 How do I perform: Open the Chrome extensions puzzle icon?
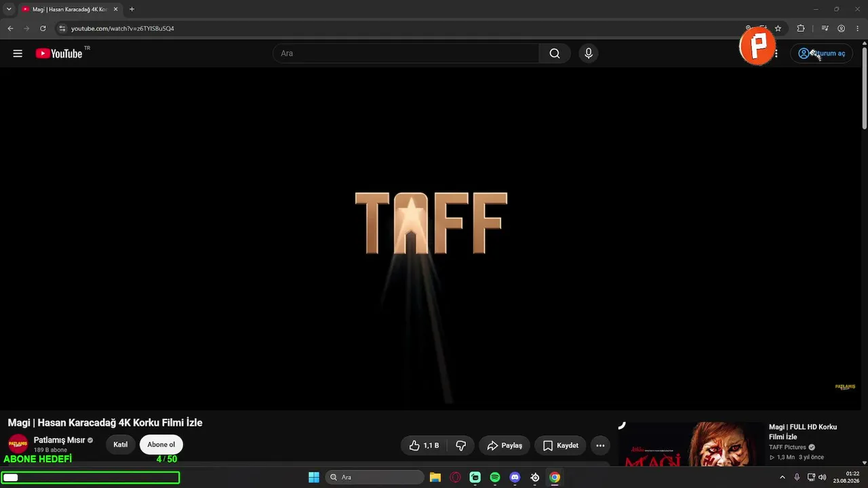801,28
